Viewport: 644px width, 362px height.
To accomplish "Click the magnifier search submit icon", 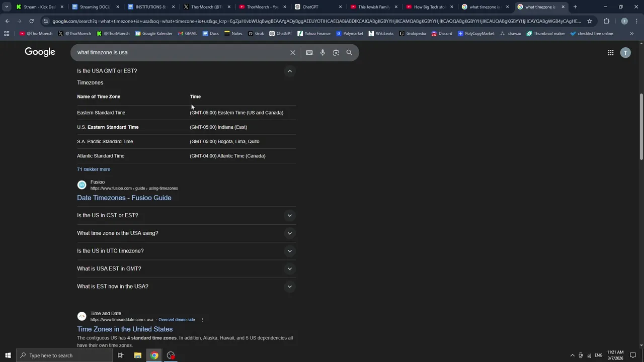I will [349, 52].
